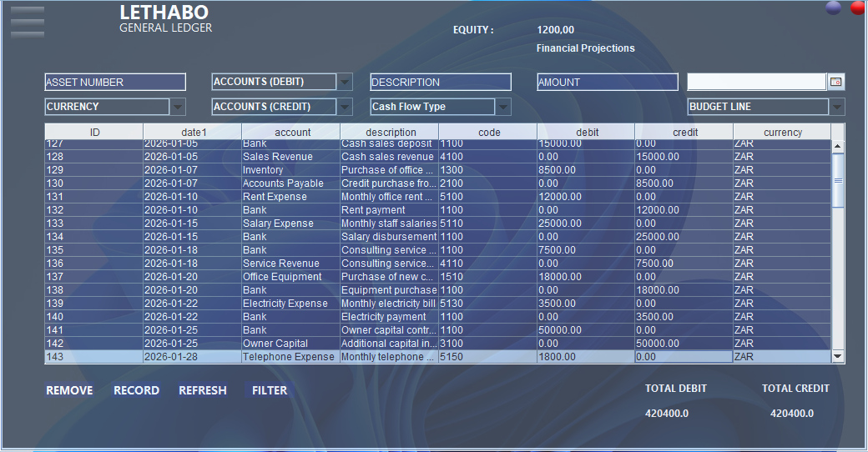
Task: Click the debit value 25000.00
Action: tap(586, 223)
